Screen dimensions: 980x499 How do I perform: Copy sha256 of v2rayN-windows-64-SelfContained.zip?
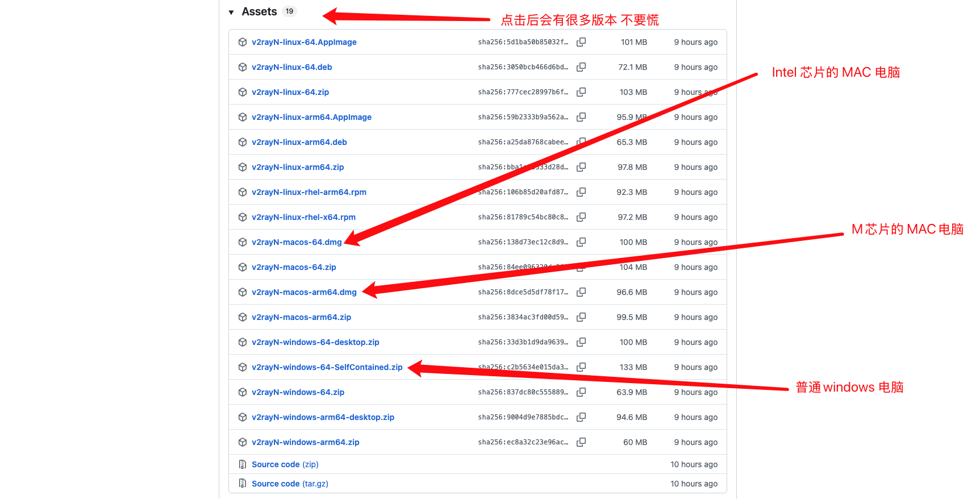581,367
